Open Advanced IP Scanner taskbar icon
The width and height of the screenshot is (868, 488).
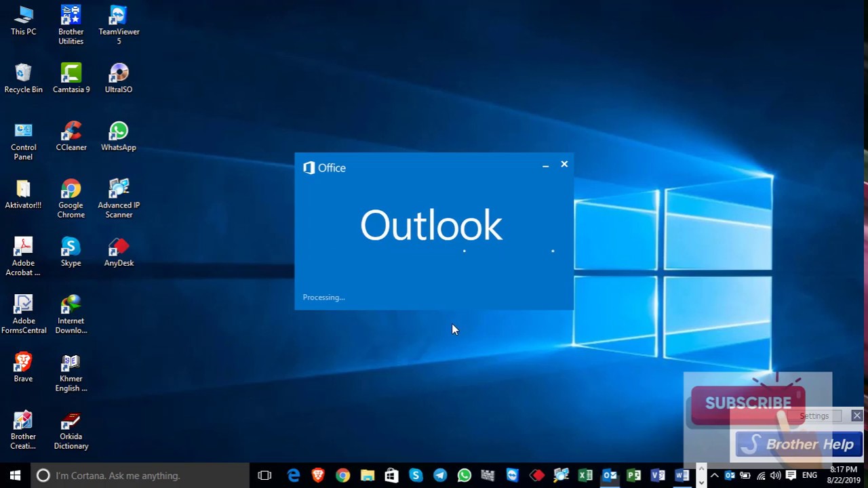point(561,476)
